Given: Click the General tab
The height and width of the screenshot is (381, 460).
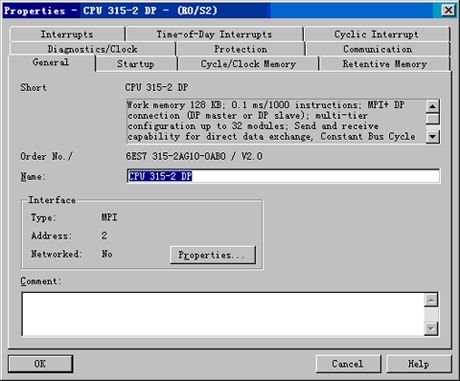Looking at the screenshot, I should tap(51, 63).
